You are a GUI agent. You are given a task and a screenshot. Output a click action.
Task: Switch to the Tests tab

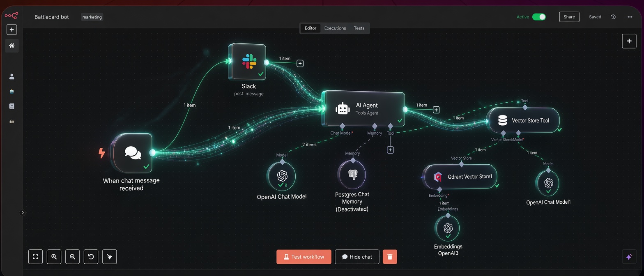point(359,28)
